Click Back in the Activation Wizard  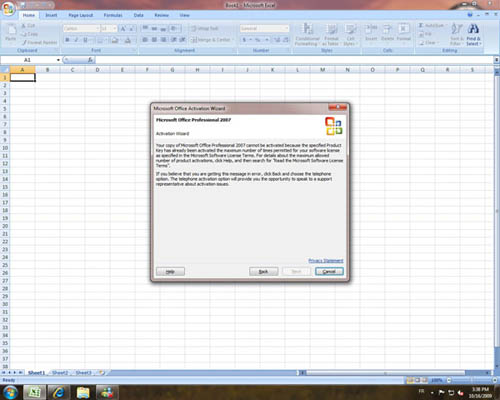pyautogui.click(x=263, y=272)
